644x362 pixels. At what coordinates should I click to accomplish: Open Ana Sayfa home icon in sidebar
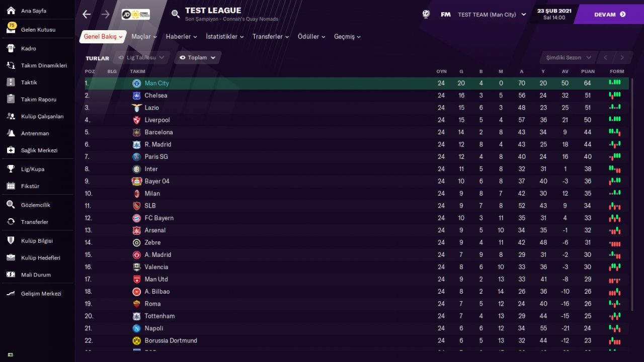(x=11, y=11)
